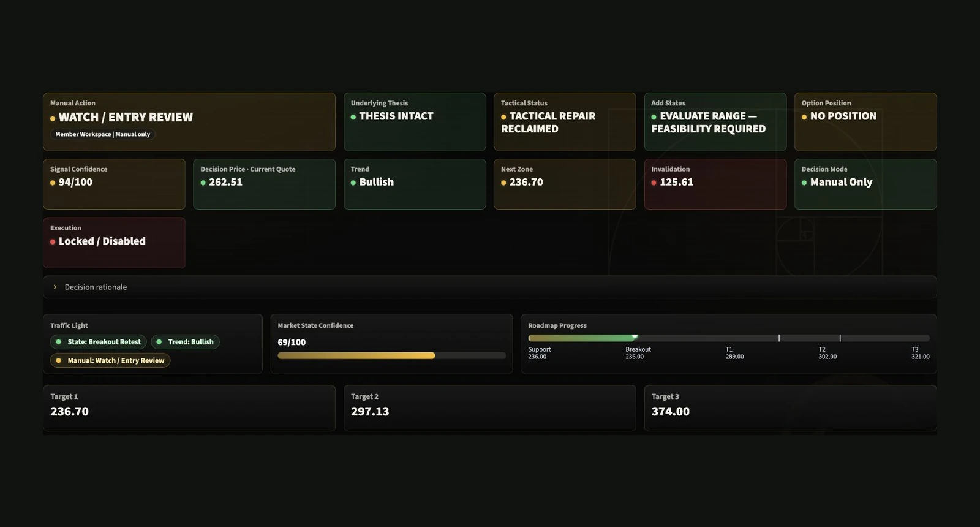Click the green dot next to THESIS INTACT
Screen dimensions: 980x527
tap(353, 117)
